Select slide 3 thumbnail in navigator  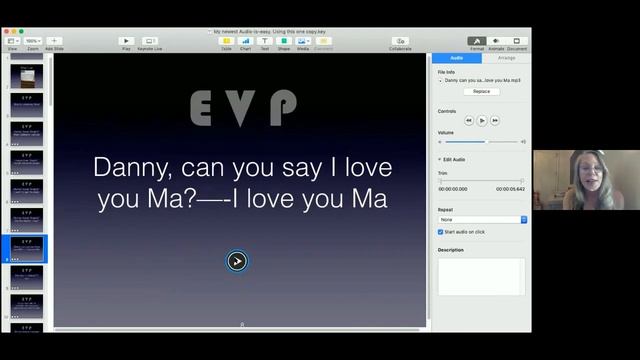[27, 105]
